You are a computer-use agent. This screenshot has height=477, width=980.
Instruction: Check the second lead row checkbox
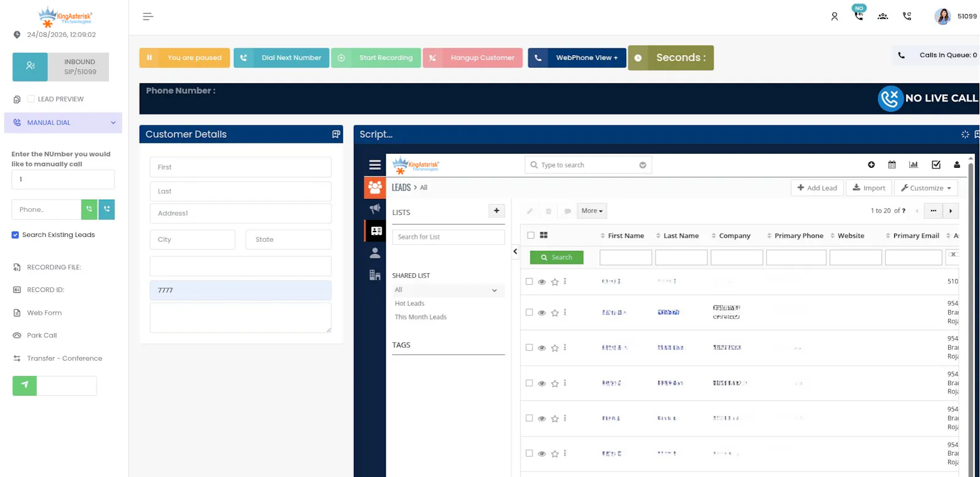tap(529, 312)
